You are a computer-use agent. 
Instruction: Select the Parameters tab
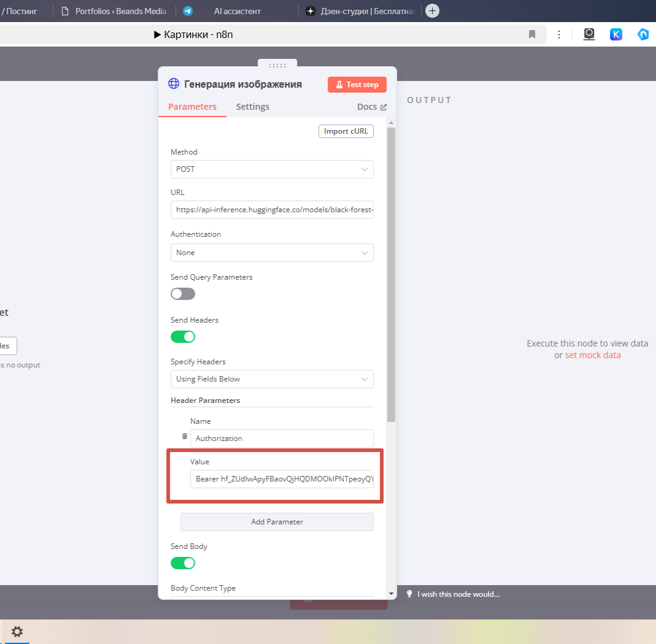tap(192, 107)
